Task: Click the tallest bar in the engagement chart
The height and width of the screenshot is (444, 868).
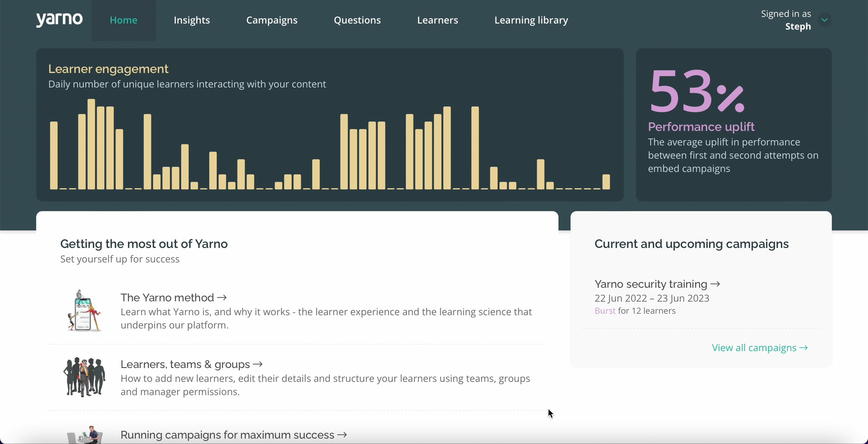Action: coord(91,144)
